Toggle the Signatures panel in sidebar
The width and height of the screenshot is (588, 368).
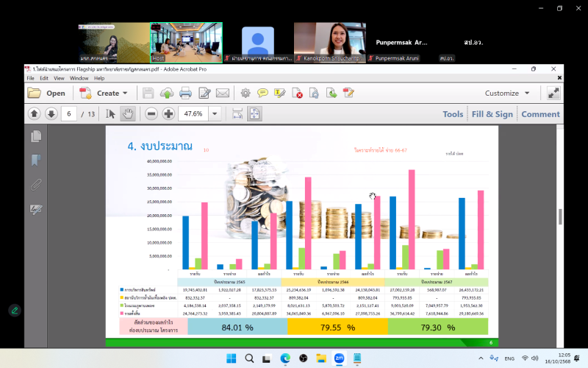(35, 210)
